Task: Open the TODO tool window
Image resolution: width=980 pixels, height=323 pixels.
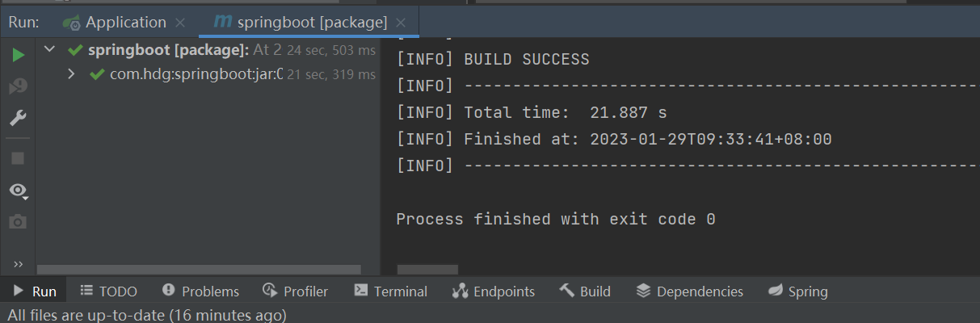Action: (x=109, y=292)
